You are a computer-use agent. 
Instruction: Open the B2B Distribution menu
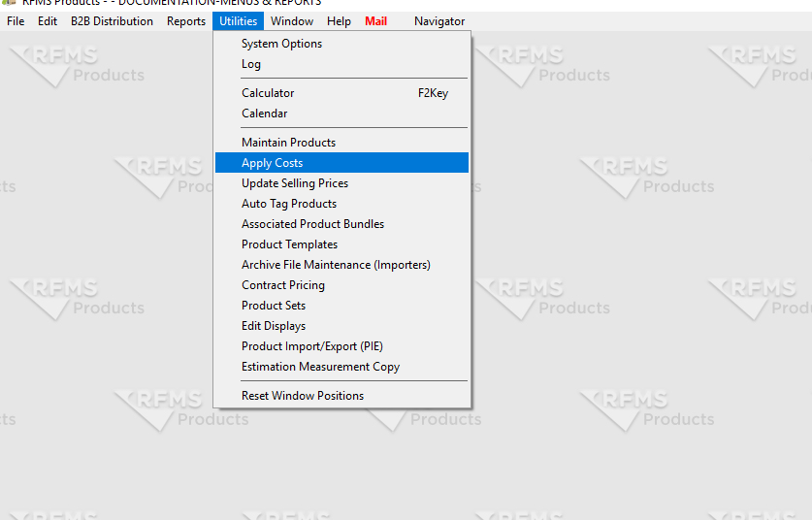point(112,21)
